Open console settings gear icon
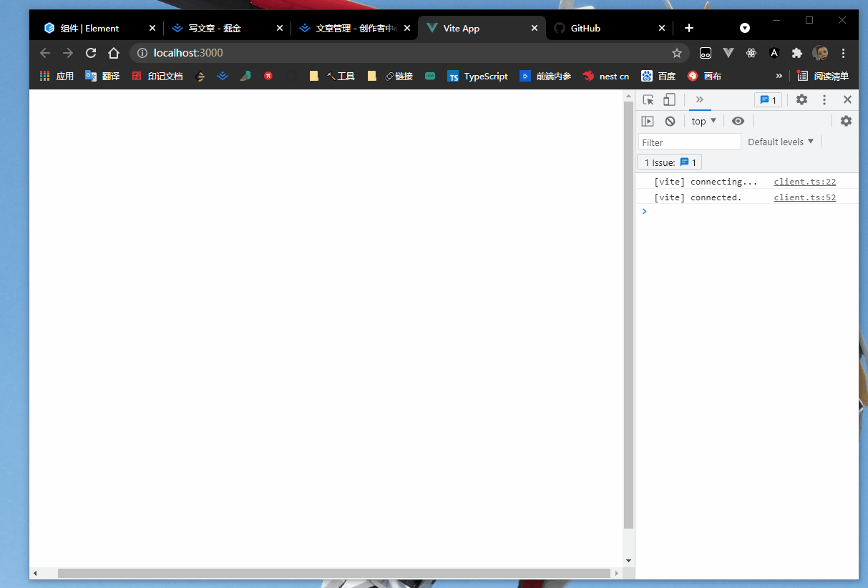 point(846,122)
